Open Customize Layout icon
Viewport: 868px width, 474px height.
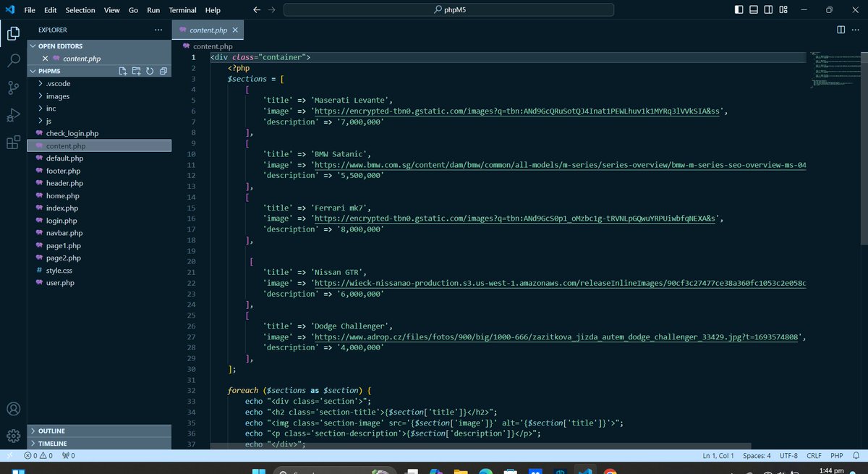[784, 10]
